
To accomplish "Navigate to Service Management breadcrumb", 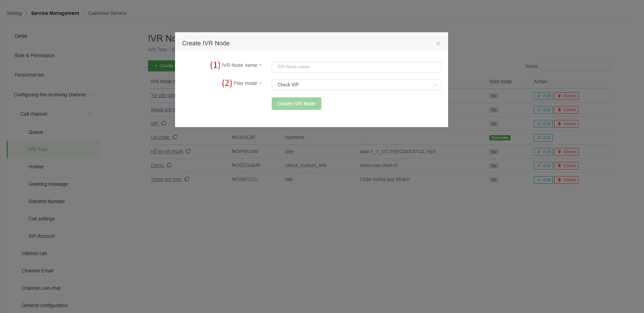I will tap(55, 13).
